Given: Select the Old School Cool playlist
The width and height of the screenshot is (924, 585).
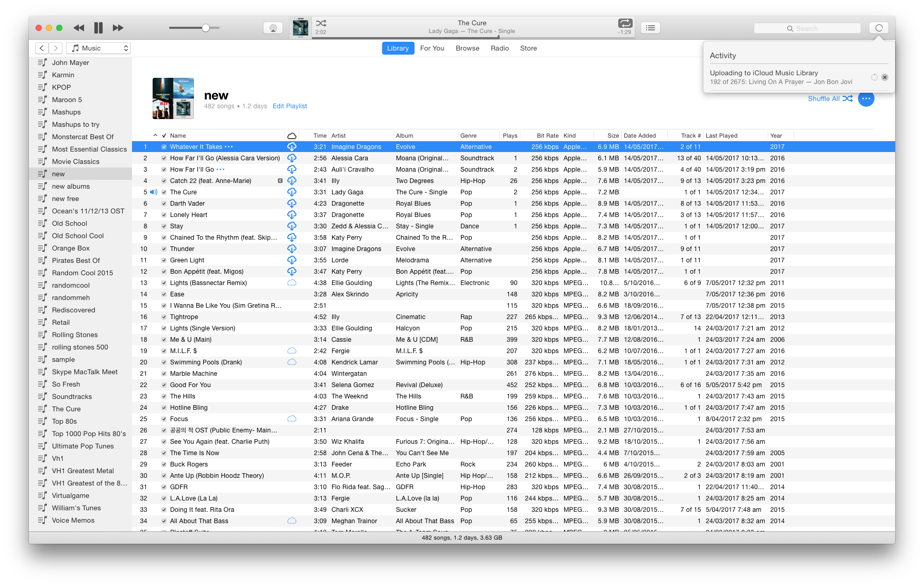Looking at the screenshot, I should click(80, 236).
